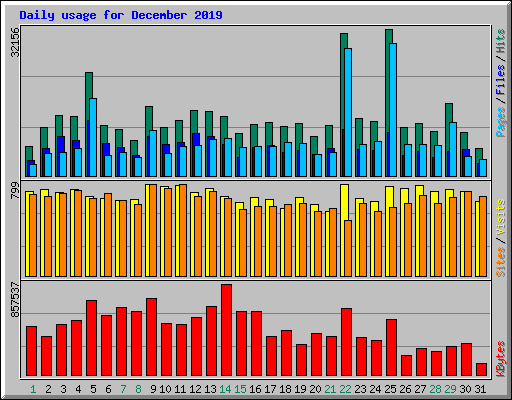Click the cyan Pages bar for day 22

(348, 112)
